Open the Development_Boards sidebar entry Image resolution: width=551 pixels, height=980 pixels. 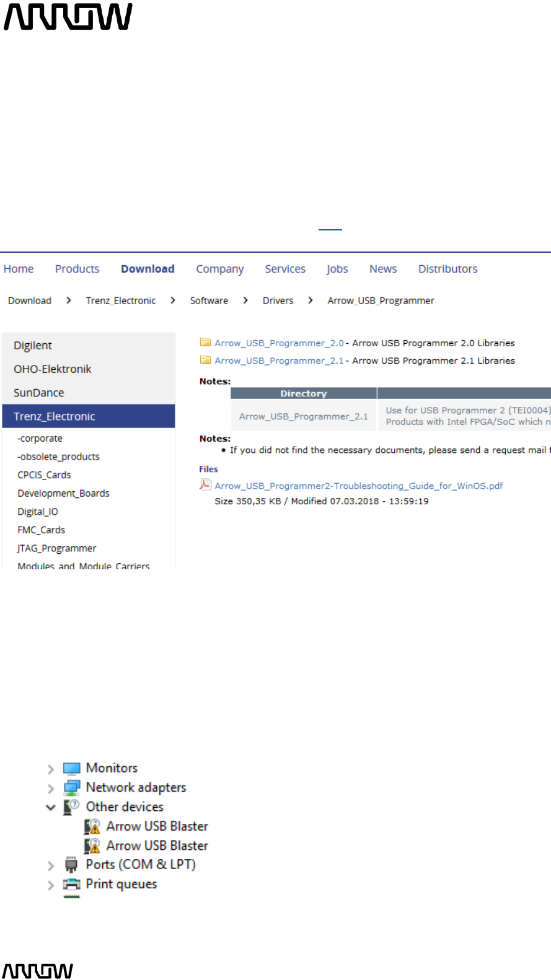(64, 493)
